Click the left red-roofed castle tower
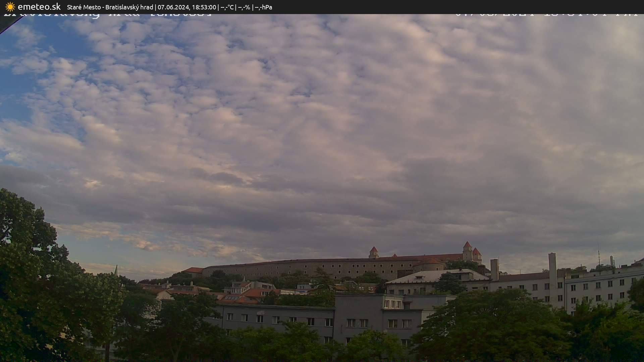This screenshot has width=644, height=362. coord(373,252)
